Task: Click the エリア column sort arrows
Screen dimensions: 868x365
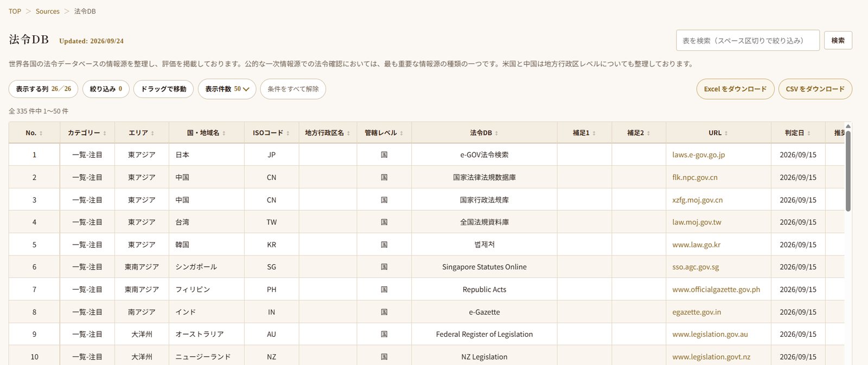Action: (x=152, y=133)
